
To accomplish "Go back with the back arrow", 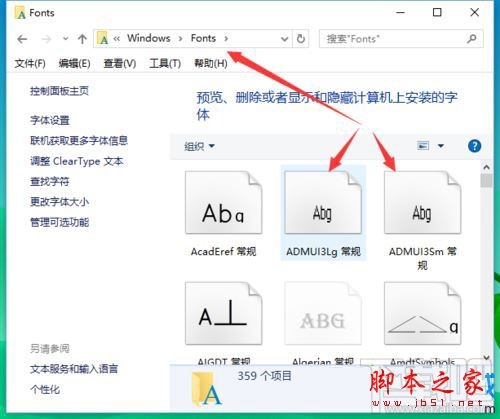I will click(x=22, y=39).
